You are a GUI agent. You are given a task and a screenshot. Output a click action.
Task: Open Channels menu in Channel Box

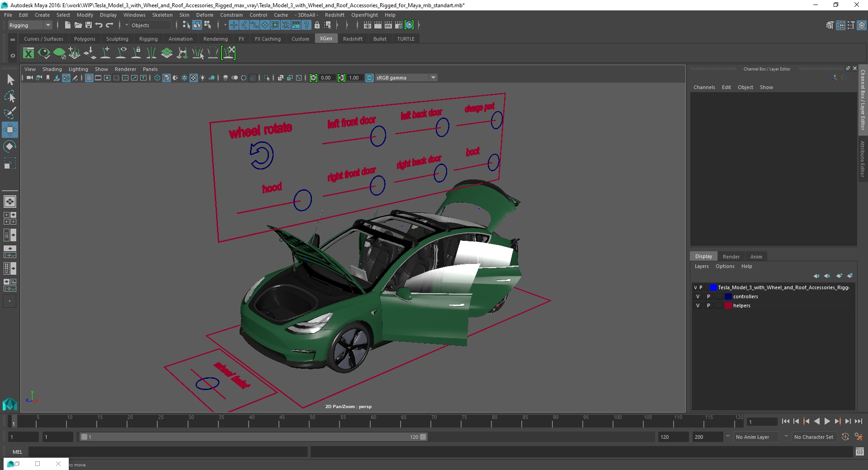pyautogui.click(x=704, y=87)
